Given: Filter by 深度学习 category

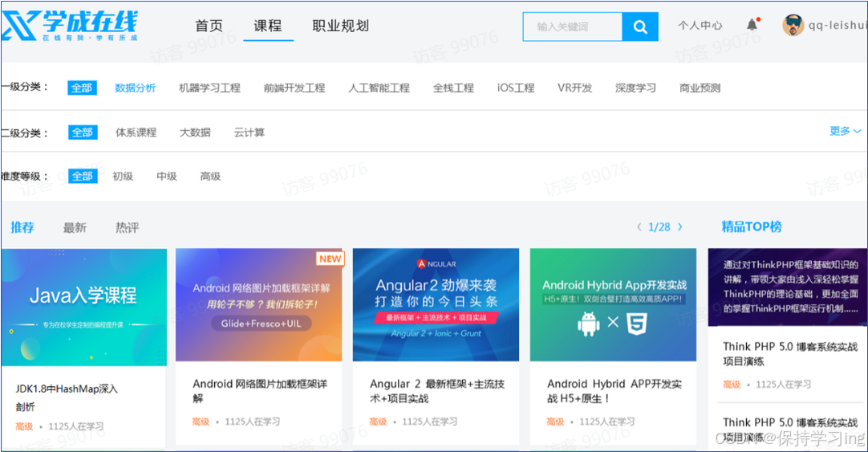Looking at the screenshot, I should [635, 88].
